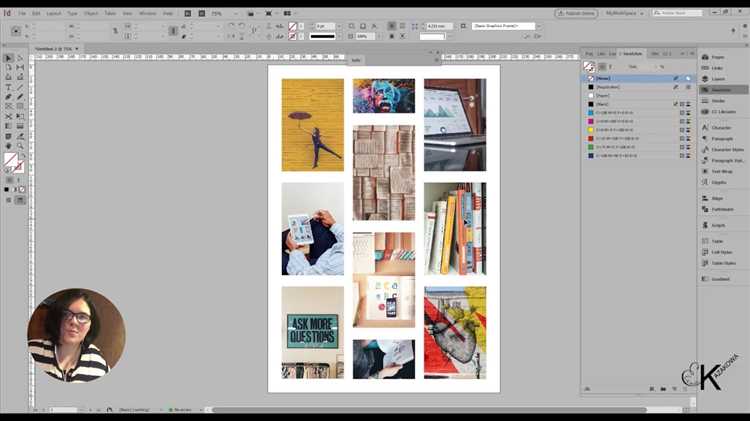Open the CC Libraries panel
The height and width of the screenshot is (421, 750).
coord(722,112)
